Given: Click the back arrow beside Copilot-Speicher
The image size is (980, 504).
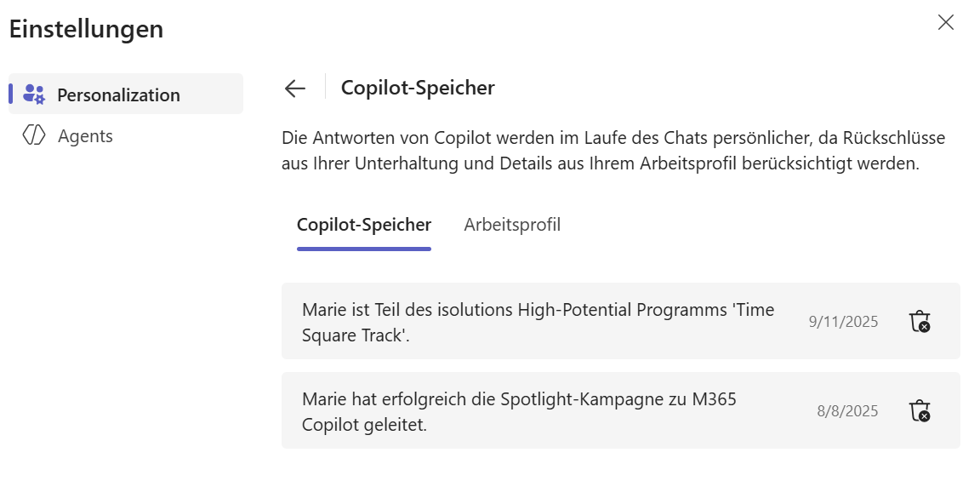Looking at the screenshot, I should (x=295, y=89).
